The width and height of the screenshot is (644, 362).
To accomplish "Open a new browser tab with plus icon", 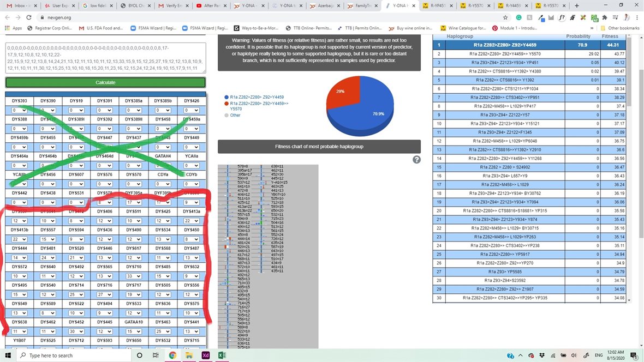I will tap(577, 5).
